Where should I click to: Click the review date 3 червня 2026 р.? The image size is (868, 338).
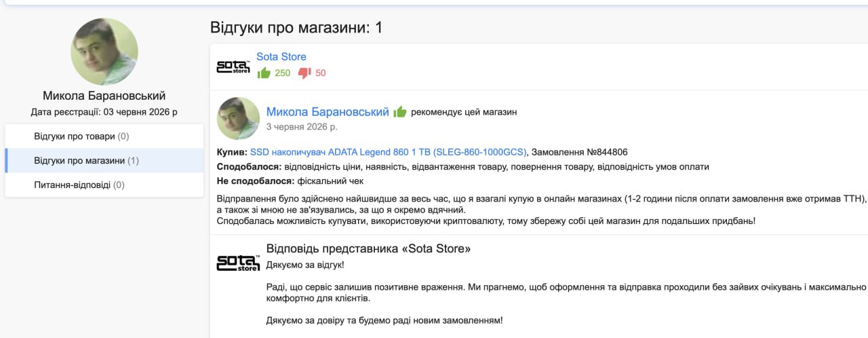(x=302, y=127)
